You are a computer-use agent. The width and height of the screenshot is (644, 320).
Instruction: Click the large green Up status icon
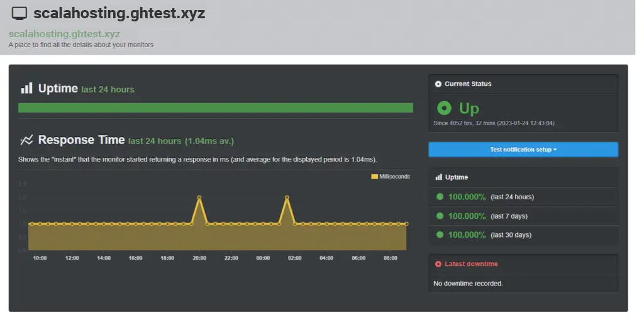(445, 109)
